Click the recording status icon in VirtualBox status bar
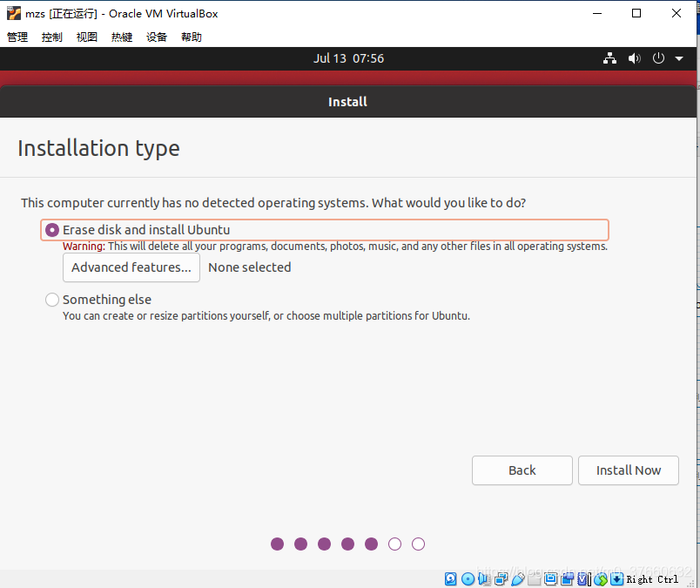 tap(567, 579)
